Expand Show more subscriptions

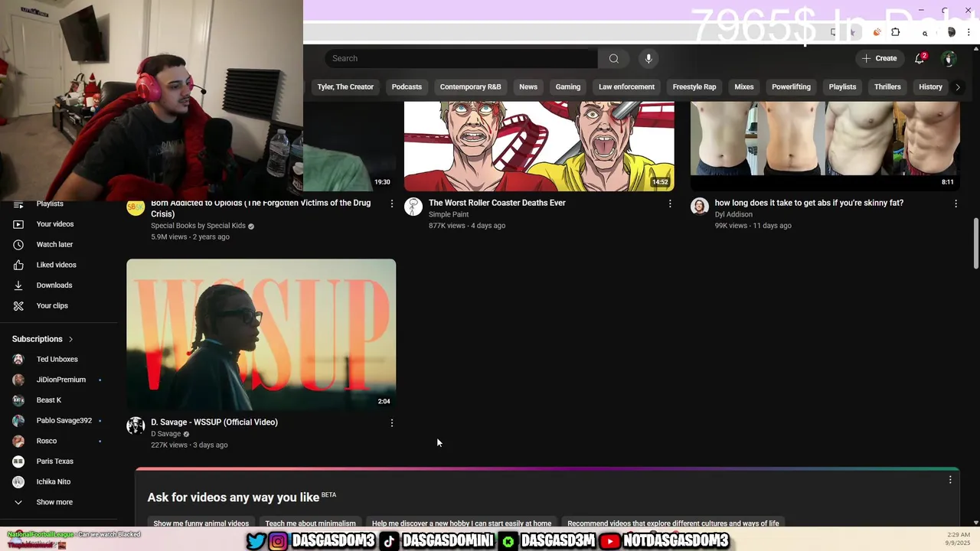point(54,502)
